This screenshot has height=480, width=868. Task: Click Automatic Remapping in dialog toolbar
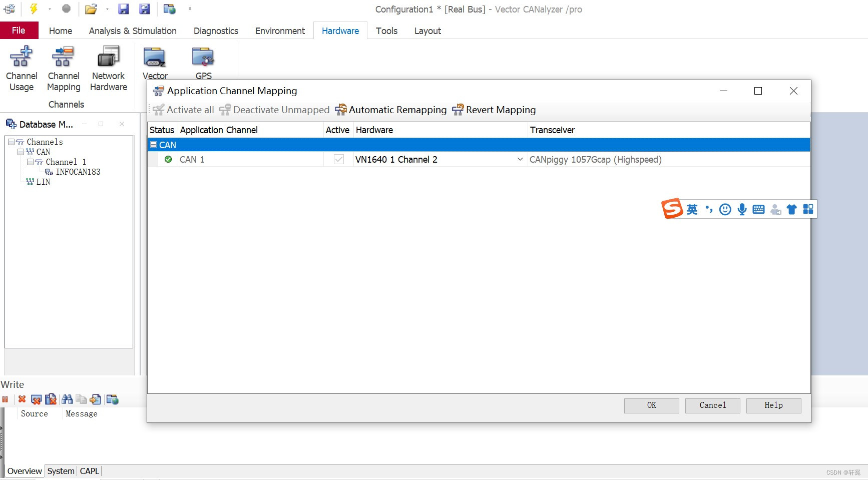pos(390,110)
